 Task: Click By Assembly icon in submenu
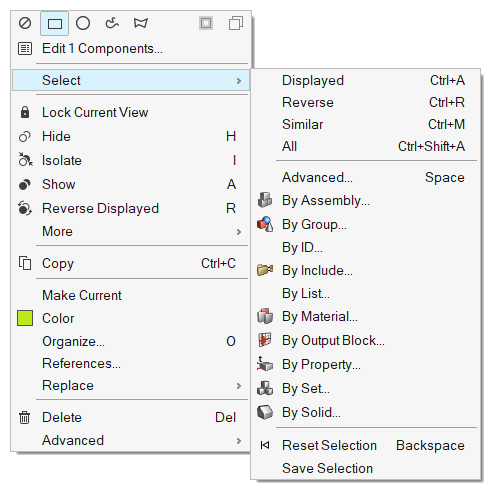coord(265,200)
